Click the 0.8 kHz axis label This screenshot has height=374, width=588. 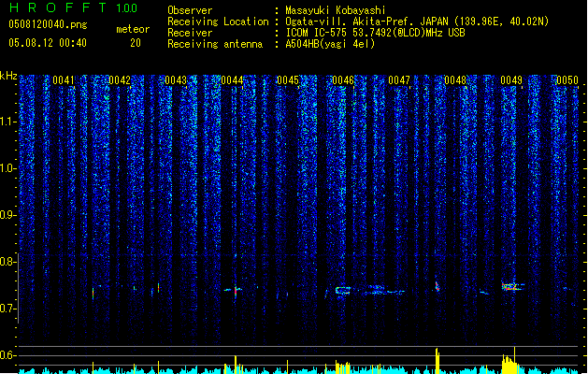click(8, 262)
